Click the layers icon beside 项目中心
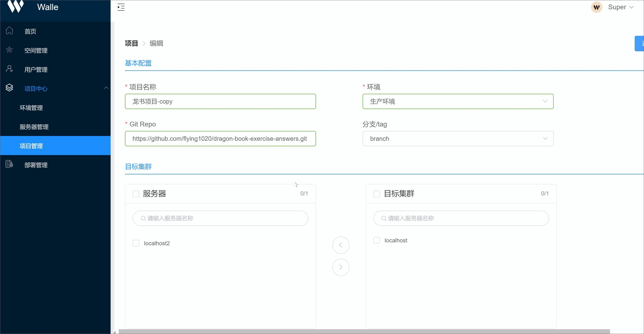Viewport: 644px width, 334px height. pyautogui.click(x=10, y=88)
